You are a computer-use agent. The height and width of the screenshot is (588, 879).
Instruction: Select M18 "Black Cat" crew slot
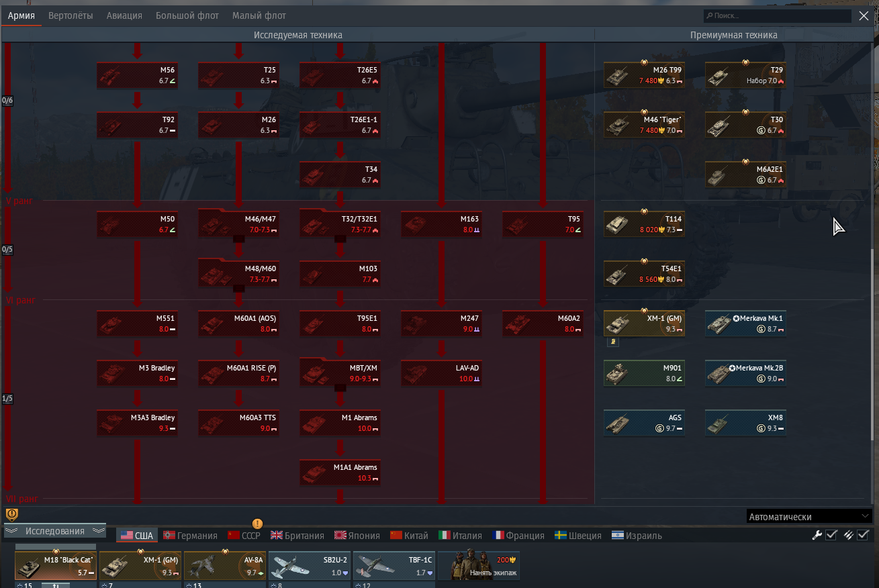(x=56, y=566)
